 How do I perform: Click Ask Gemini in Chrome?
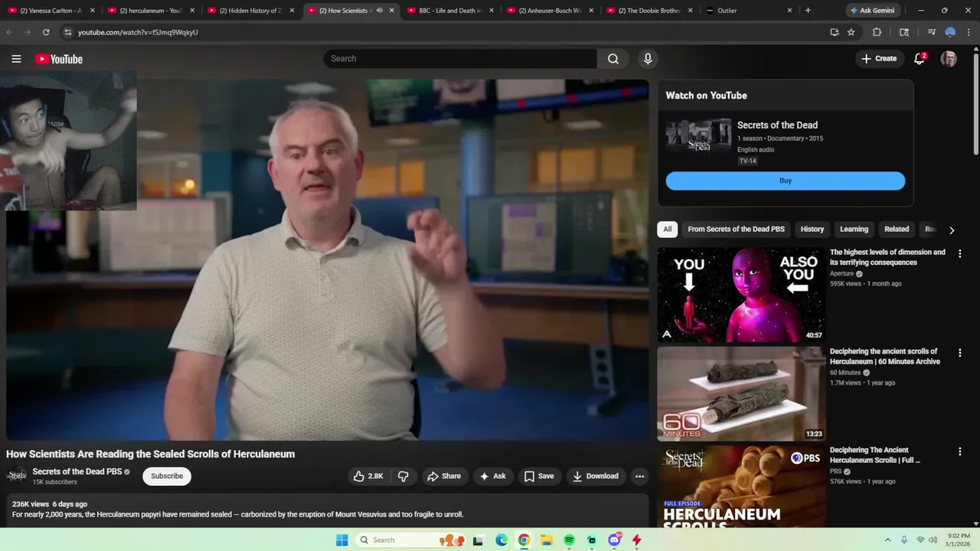click(x=872, y=11)
